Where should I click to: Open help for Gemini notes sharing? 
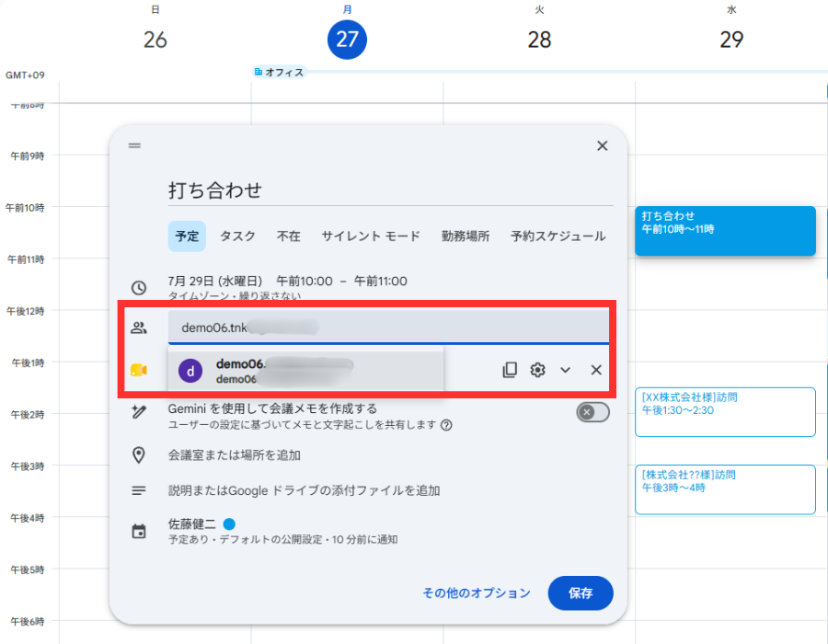pos(446,425)
